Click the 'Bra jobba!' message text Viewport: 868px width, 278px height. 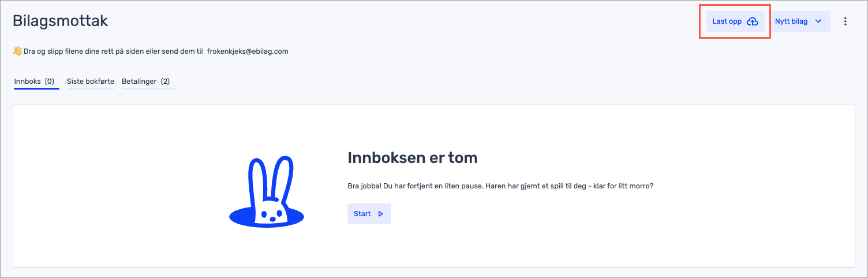[500, 187]
